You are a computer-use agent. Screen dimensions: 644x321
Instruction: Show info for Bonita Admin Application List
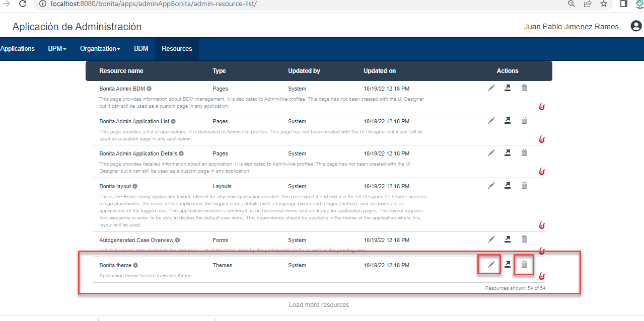click(173, 121)
